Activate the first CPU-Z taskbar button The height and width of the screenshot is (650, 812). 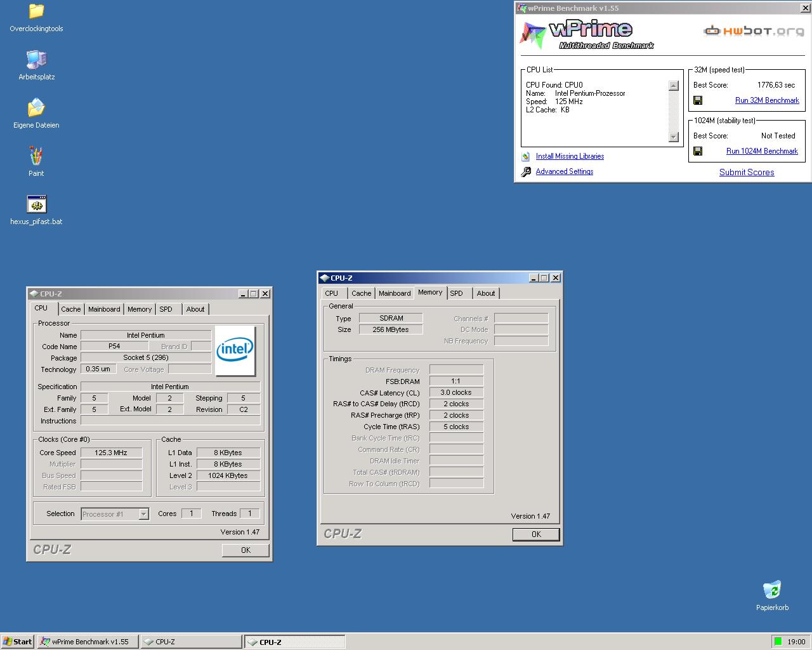point(191,642)
